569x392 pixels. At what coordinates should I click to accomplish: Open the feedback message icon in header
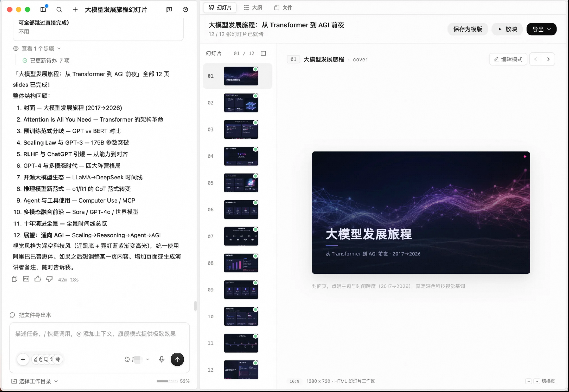pyautogui.click(x=169, y=10)
